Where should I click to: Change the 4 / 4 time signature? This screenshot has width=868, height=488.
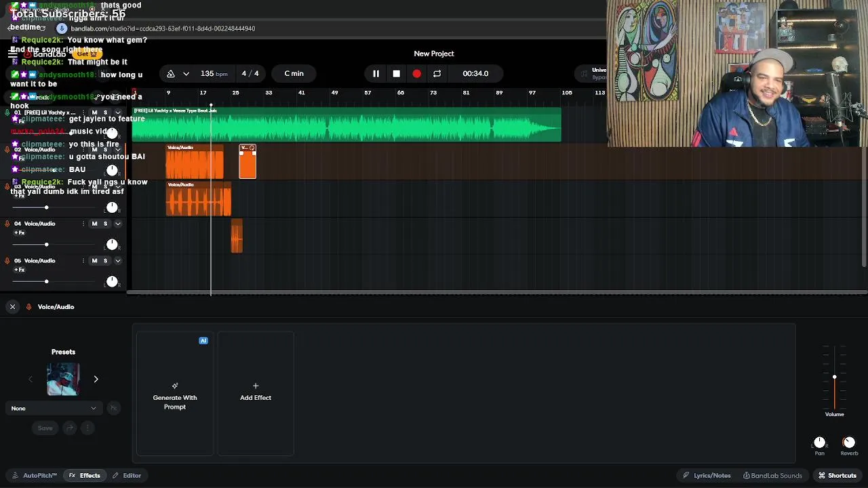[250, 73]
